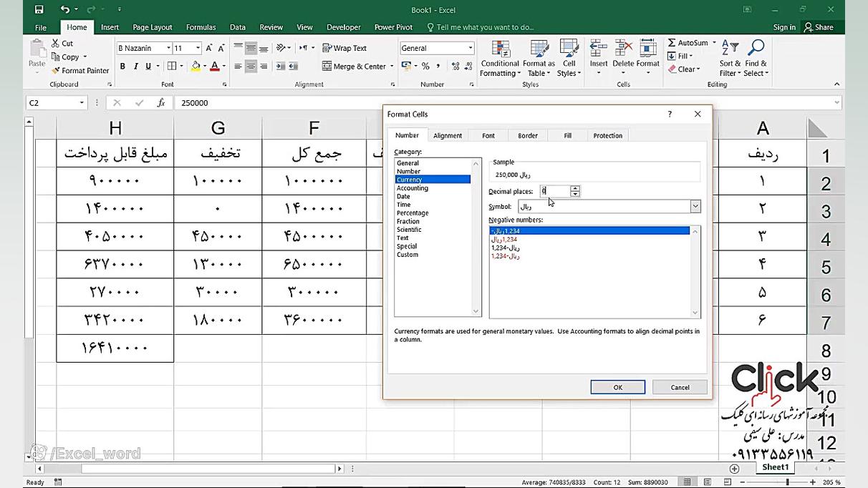Select Percentage in Category list
This screenshot has width=868, height=488.
(413, 213)
